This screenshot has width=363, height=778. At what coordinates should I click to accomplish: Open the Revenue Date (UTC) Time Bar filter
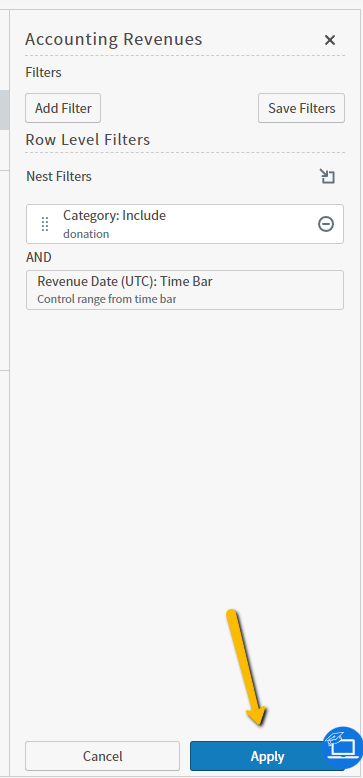pyautogui.click(x=184, y=290)
